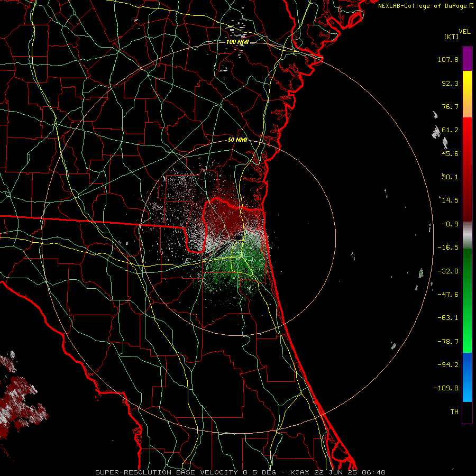The height and width of the screenshot is (476, 476).
Task: Click the [KT] unit label
Action: coord(452,36)
